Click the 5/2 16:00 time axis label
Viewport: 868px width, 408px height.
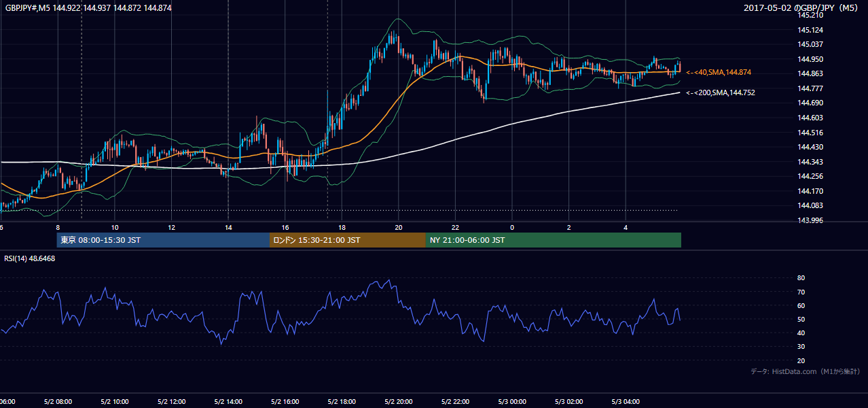pos(285,401)
